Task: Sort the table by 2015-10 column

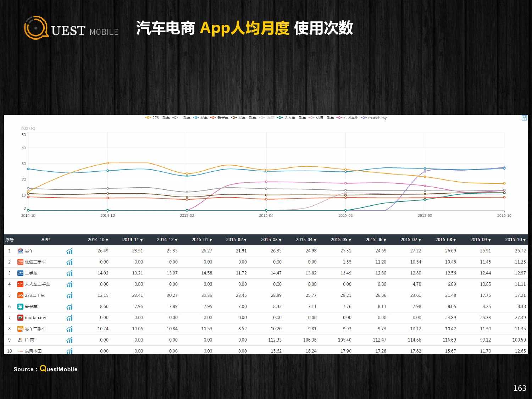Action: point(525,240)
